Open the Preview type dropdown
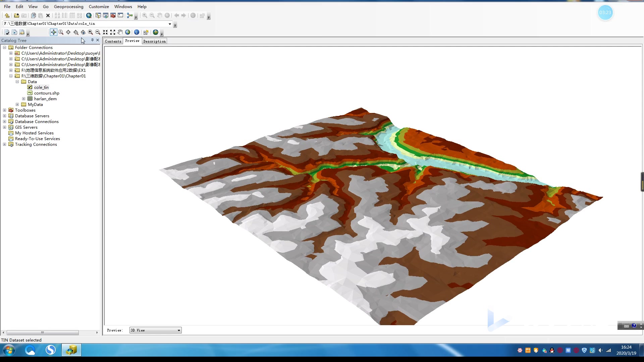 click(179, 330)
